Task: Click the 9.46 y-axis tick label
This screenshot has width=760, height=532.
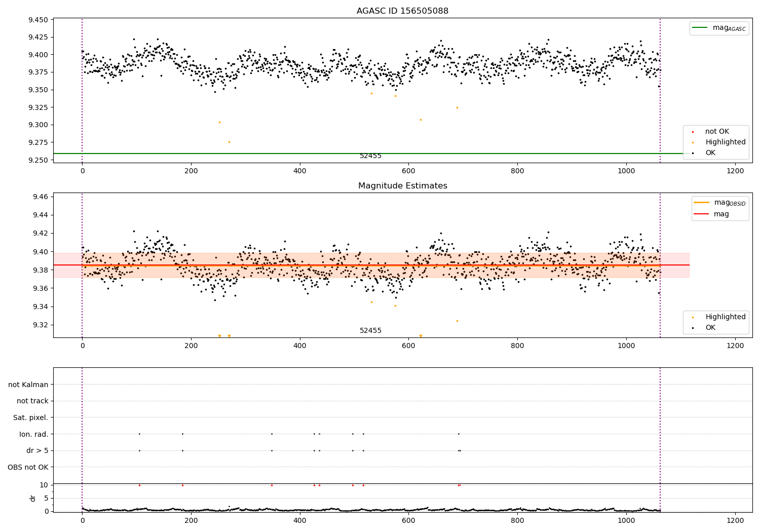Action: coord(40,197)
